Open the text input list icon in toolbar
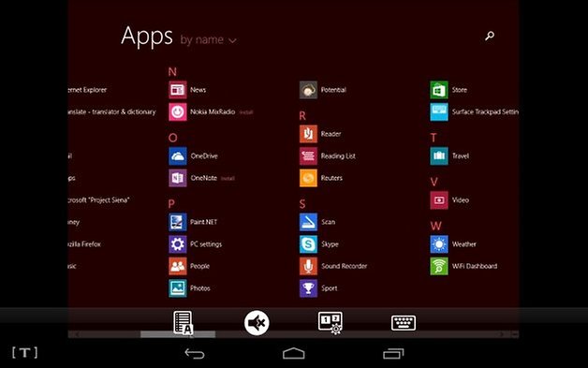Viewport: 588px width, 368px height. (183, 323)
